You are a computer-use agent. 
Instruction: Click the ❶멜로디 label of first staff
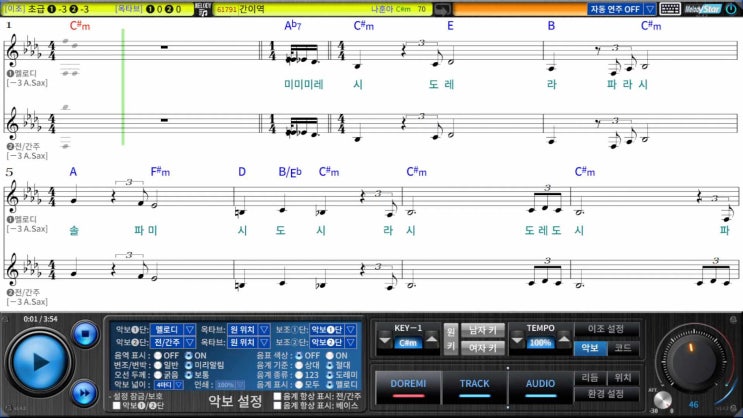[x=22, y=73]
